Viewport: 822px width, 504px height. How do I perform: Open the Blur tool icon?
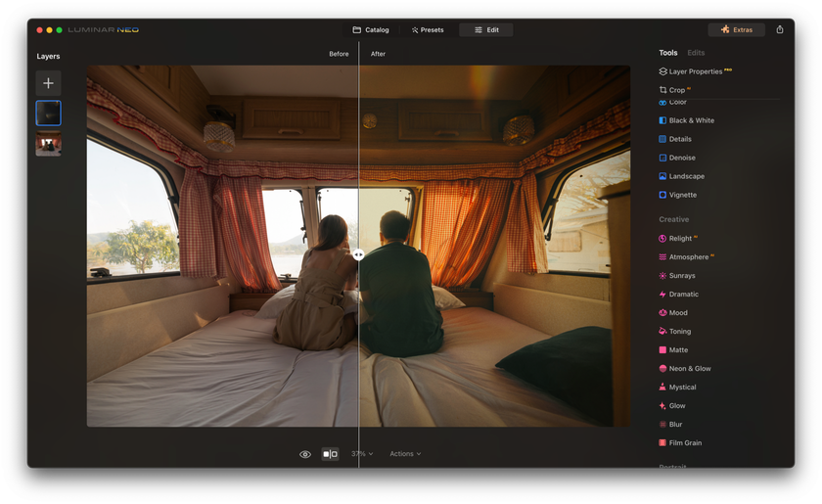click(662, 425)
